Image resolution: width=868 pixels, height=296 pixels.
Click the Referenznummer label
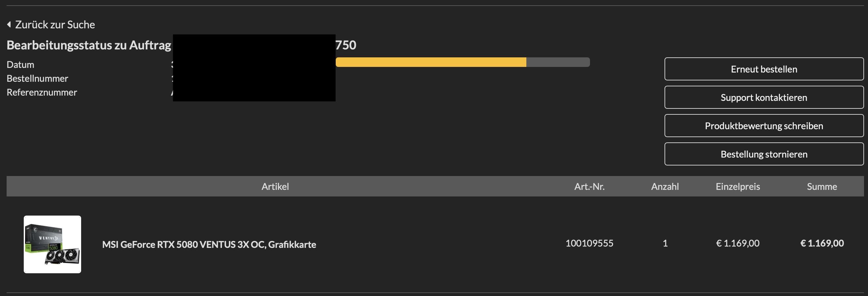pyautogui.click(x=42, y=92)
